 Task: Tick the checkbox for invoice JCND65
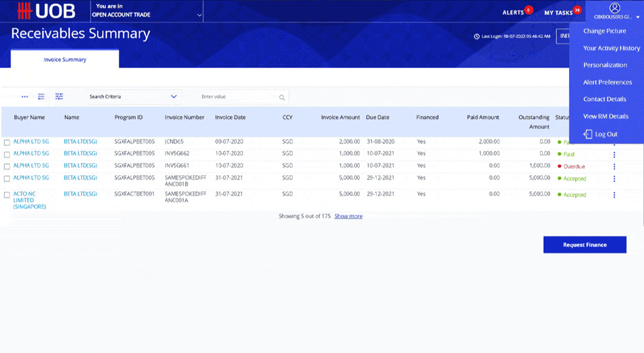(7, 142)
